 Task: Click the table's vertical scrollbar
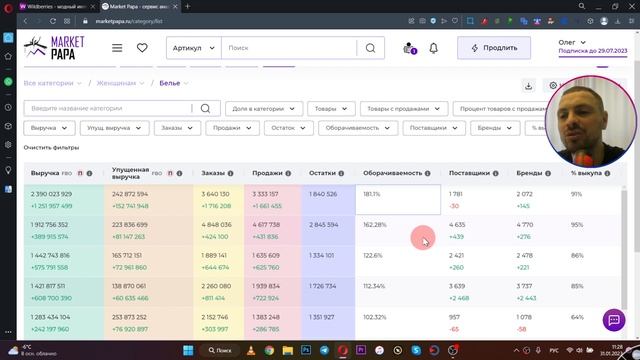(x=624, y=249)
